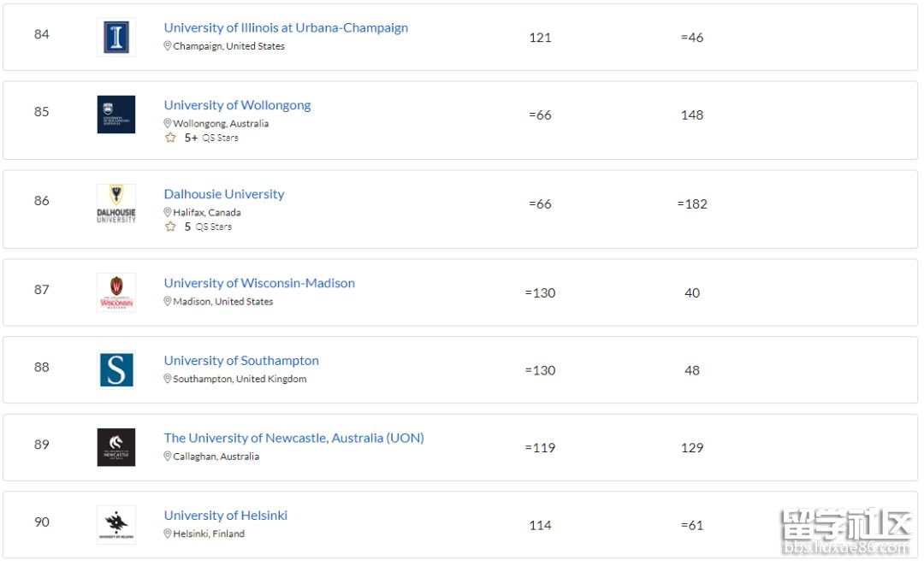Click the University of Wollongong logo
This screenshot has height=566, width=924.
coord(116,115)
